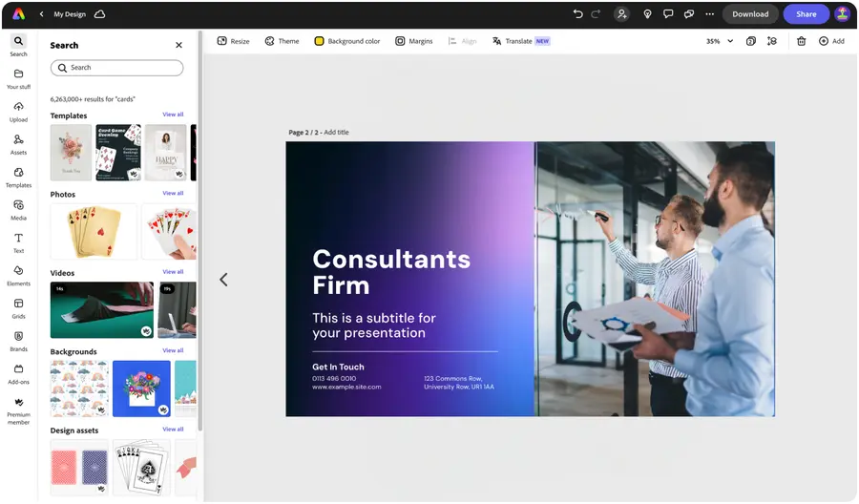Click the Add title page label
Viewport: 859px width, 504px height.
point(336,133)
